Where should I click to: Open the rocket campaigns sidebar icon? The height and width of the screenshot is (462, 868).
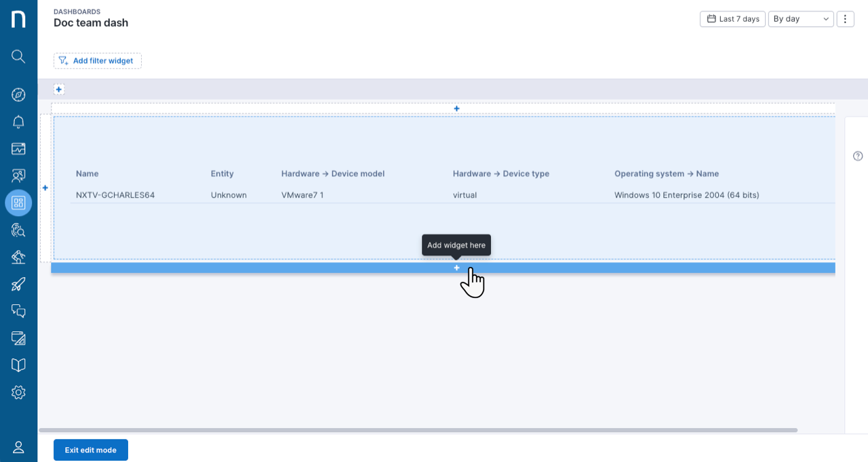tap(18, 284)
